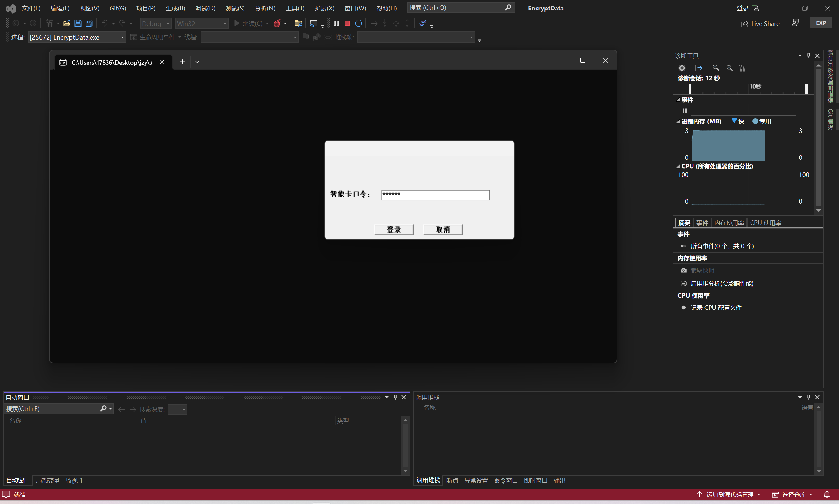Screen dimensions: 839x504
Task: Collapse the Process Memory (MB) section
Action: pos(678,121)
